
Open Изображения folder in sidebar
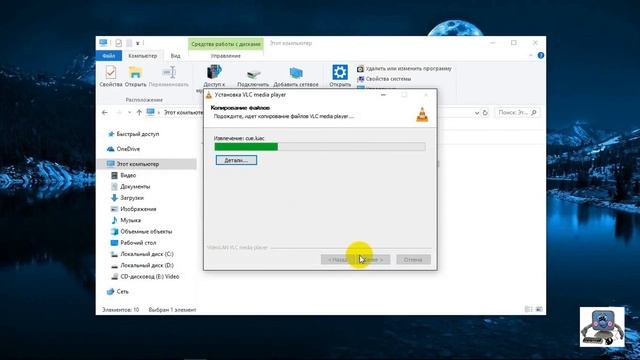click(133, 209)
